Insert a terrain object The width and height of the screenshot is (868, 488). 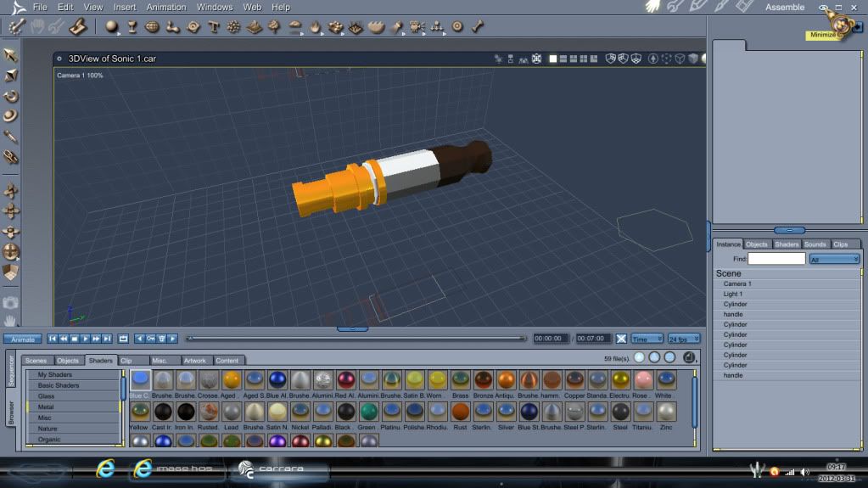pyautogui.click(x=255, y=26)
